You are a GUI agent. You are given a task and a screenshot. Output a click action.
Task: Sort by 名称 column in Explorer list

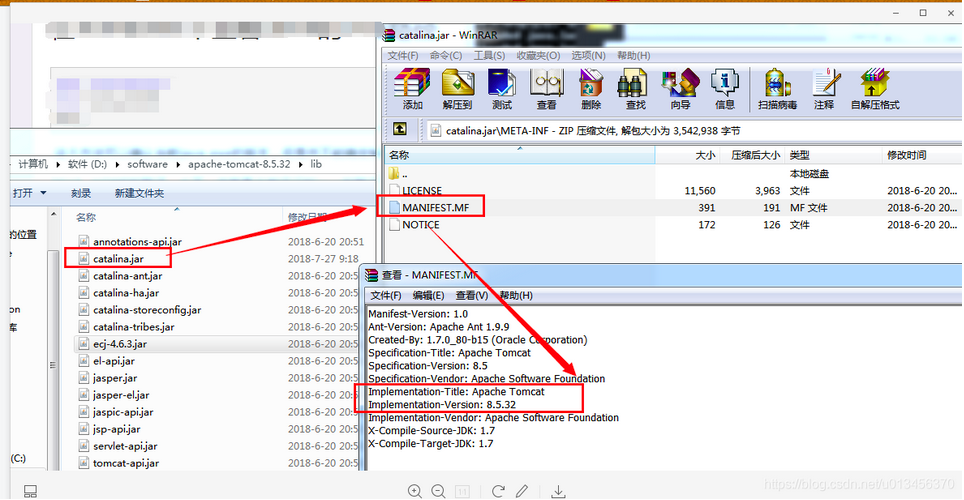86,217
